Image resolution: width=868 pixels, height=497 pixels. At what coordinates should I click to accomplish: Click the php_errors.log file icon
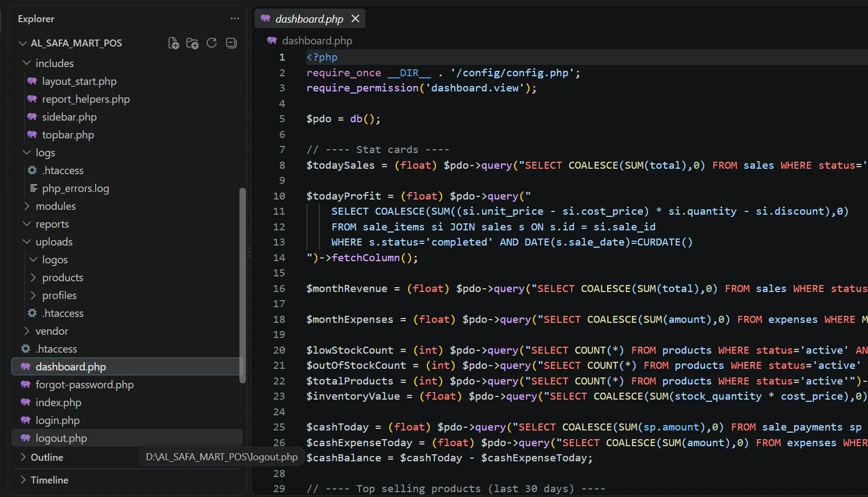(34, 188)
